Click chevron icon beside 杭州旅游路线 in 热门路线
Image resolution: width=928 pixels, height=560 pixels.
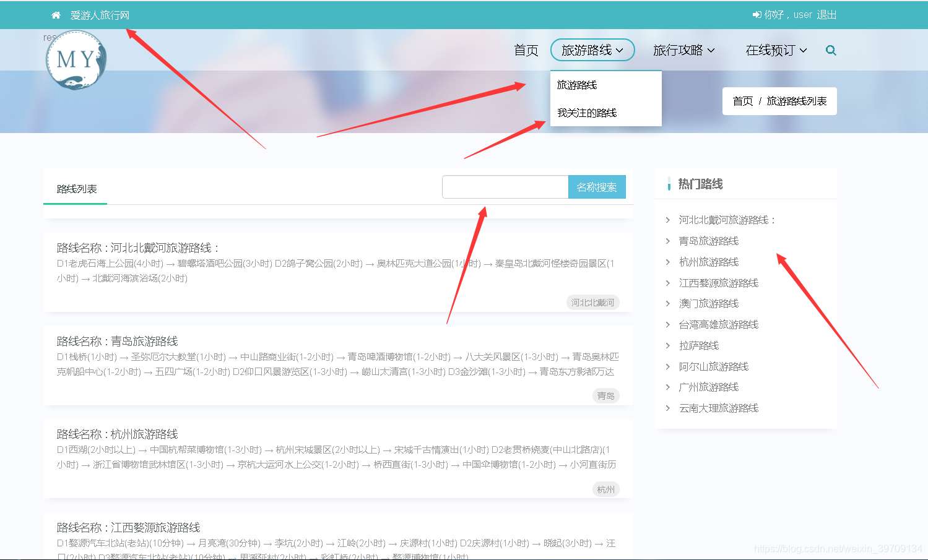[667, 262]
